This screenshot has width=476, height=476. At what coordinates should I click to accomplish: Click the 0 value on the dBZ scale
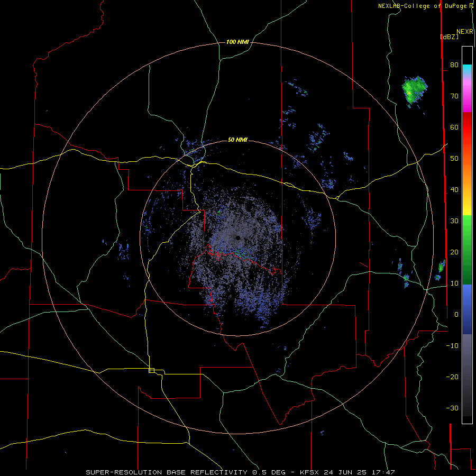click(x=456, y=315)
